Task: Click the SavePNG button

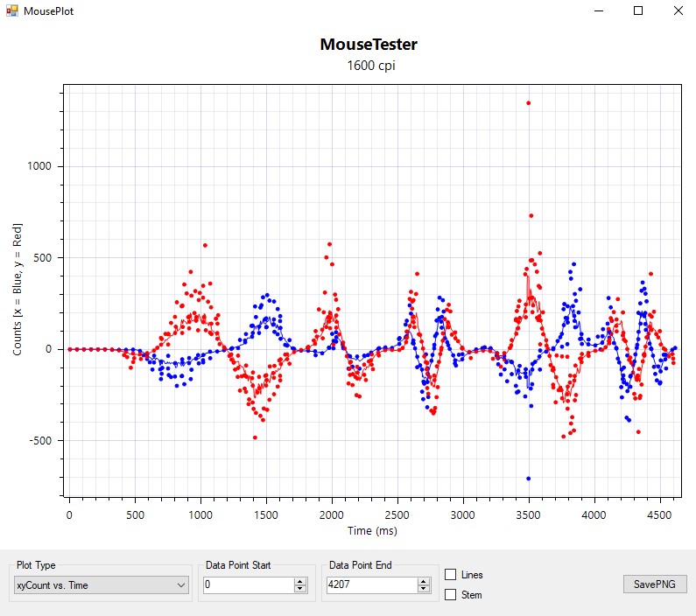Action: point(655,584)
